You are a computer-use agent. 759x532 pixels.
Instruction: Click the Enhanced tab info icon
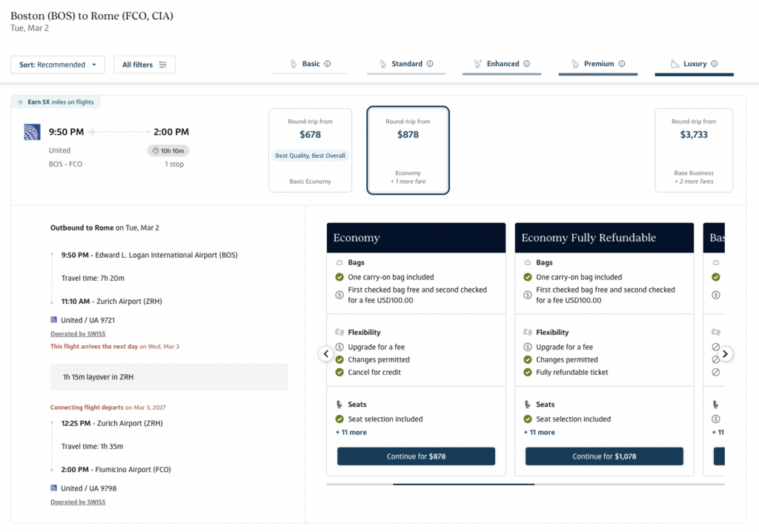pyautogui.click(x=527, y=64)
